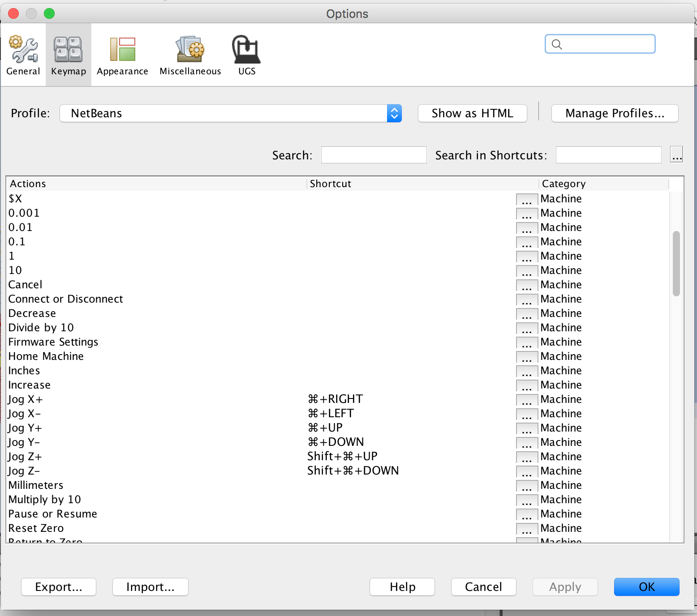This screenshot has width=697, height=616.
Task: Apply the keymap changes
Action: click(x=565, y=587)
